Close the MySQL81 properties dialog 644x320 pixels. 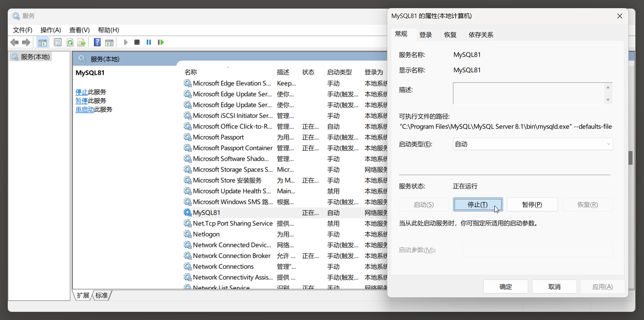click(620, 16)
